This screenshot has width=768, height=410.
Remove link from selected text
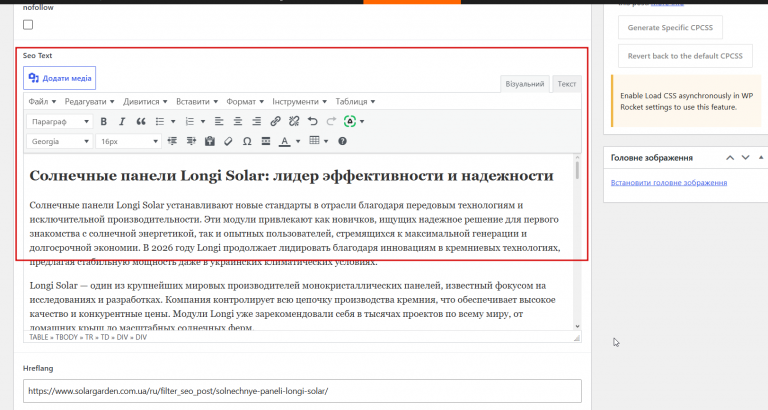click(x=294, y=121)
